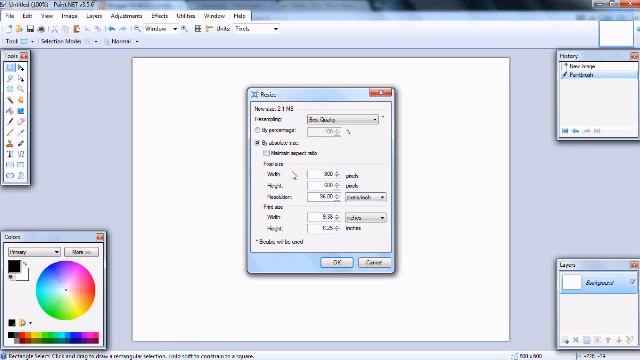Open the Selection Mode dropdown
The image size is (640, 360).
click(96, 42)
